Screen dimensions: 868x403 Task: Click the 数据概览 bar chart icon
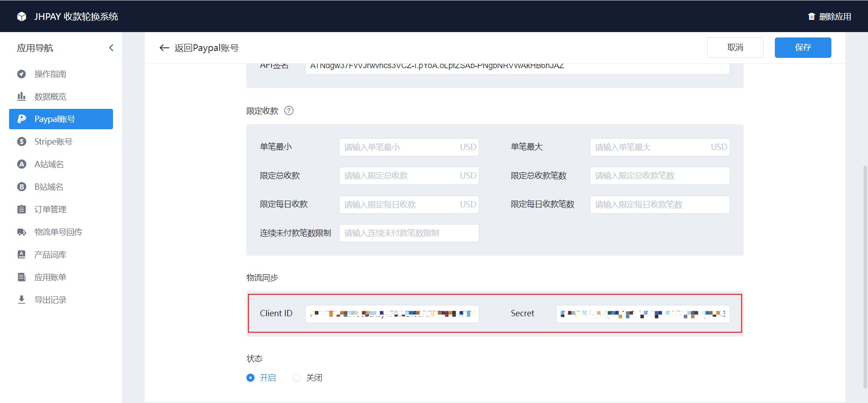(22, 97)
